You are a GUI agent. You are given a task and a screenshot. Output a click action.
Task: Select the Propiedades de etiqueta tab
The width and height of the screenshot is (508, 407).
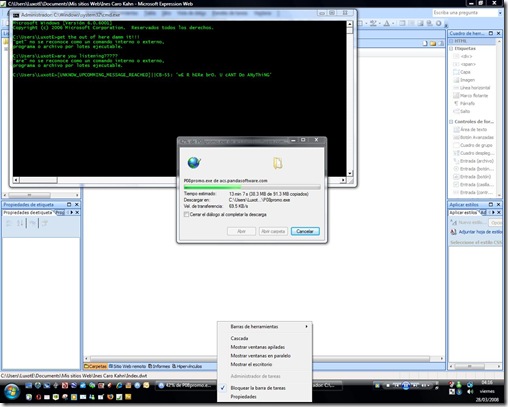pos(28,212)
